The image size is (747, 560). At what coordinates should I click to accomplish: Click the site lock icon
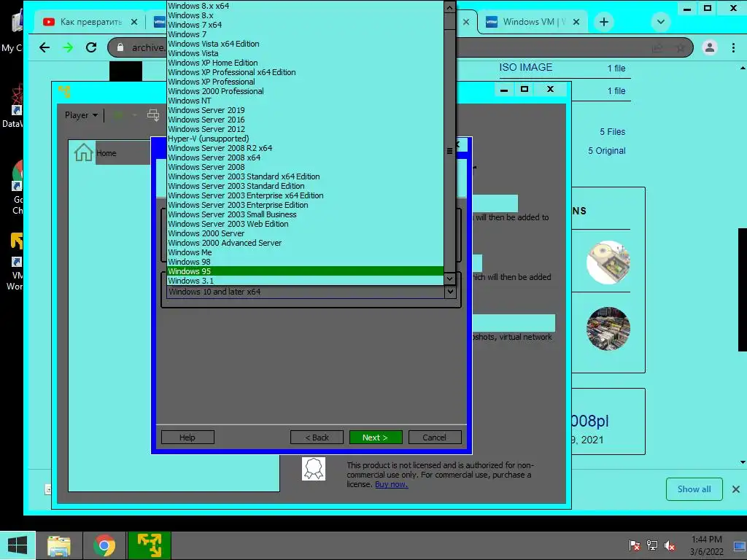[120, 47]
